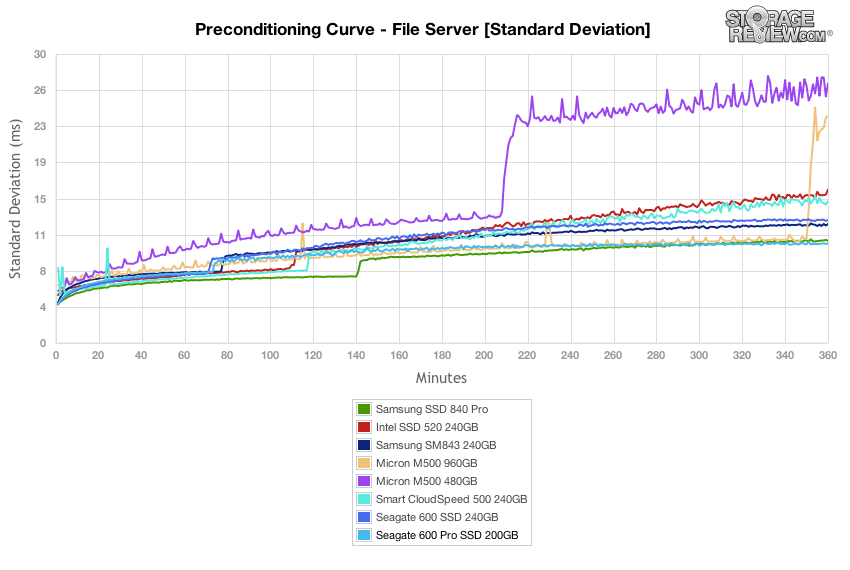Click the 23 label on the y-axis
The image size is (850, 570).
coord(40,126)
